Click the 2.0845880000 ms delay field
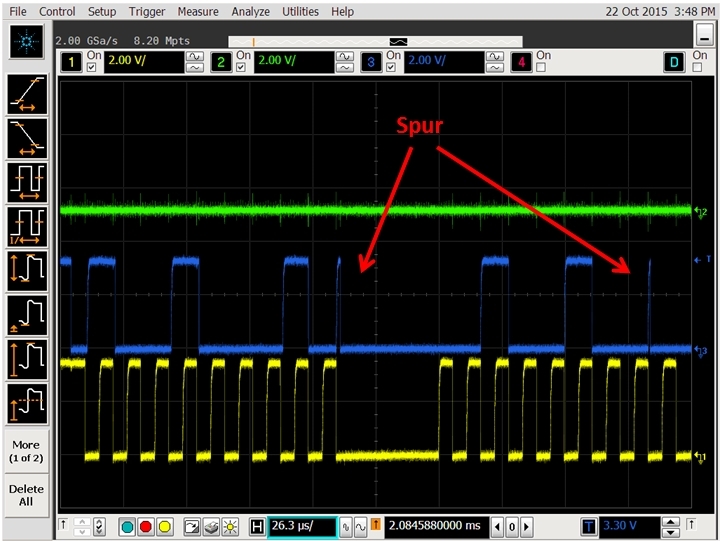720x541 pixels. coord(436,527)
